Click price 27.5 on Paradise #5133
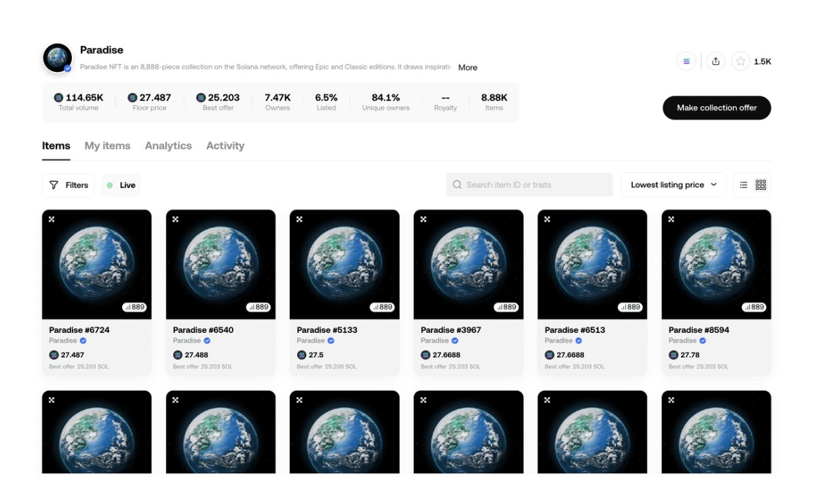Viewport: 814px width, 504px height. 315,355
